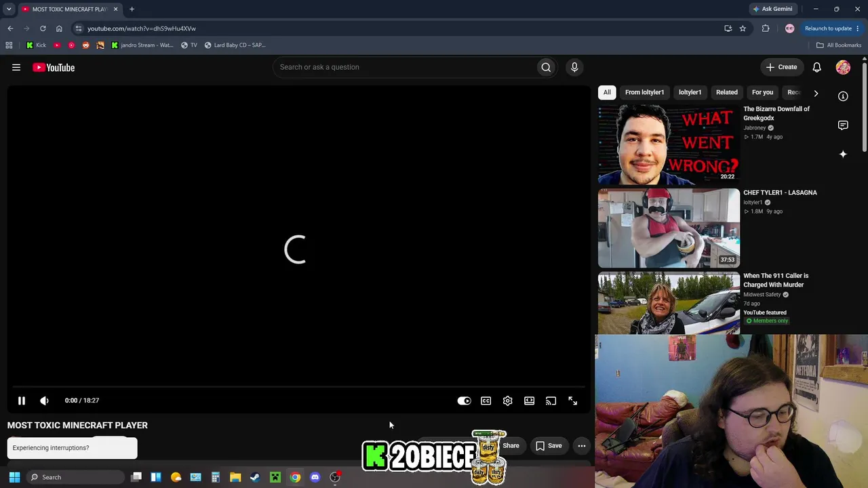Open the YouTube account avatar menu
868x488 pixels.
(x=843, y=67)
